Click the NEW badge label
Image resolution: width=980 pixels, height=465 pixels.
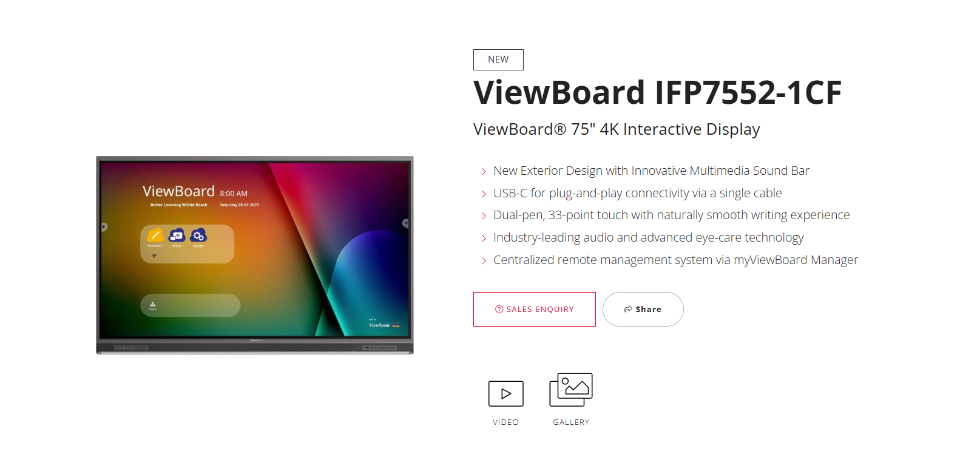(498, 59)
